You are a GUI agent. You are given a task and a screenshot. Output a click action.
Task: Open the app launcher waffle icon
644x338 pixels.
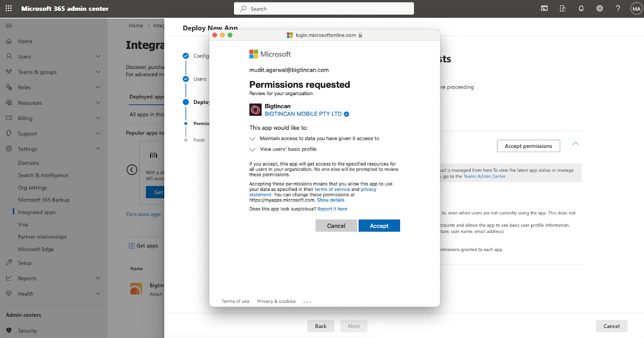8,8
